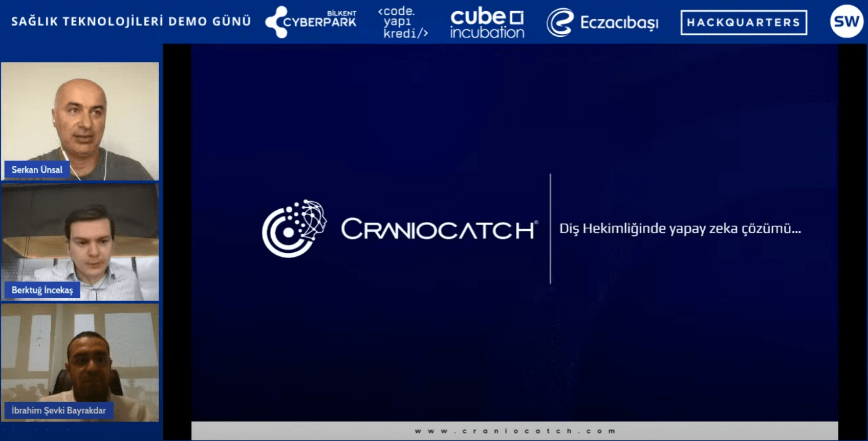Select Serkan Ünsal's video thumbnail
The height and width of the screenshot is (441, 868).
[80, 121]
